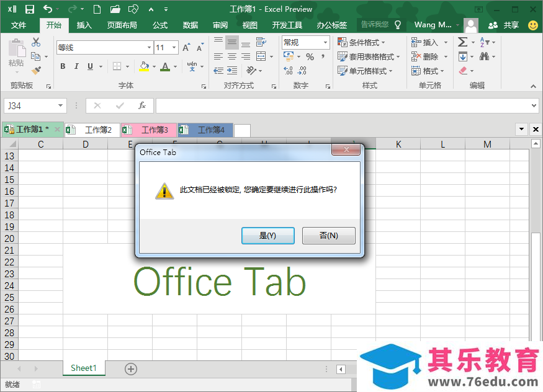
Task: Click 是(Y) Yes button in dialog
Action: [268, 236]
